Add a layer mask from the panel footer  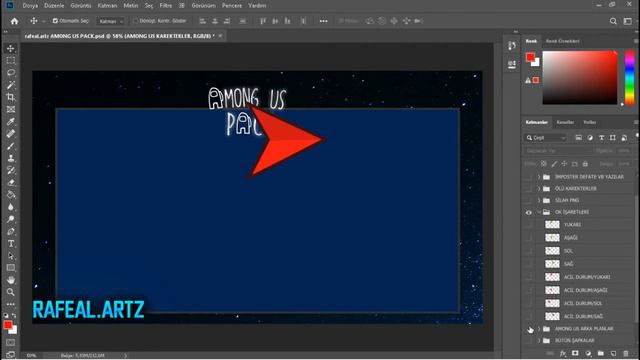point(575,353)
